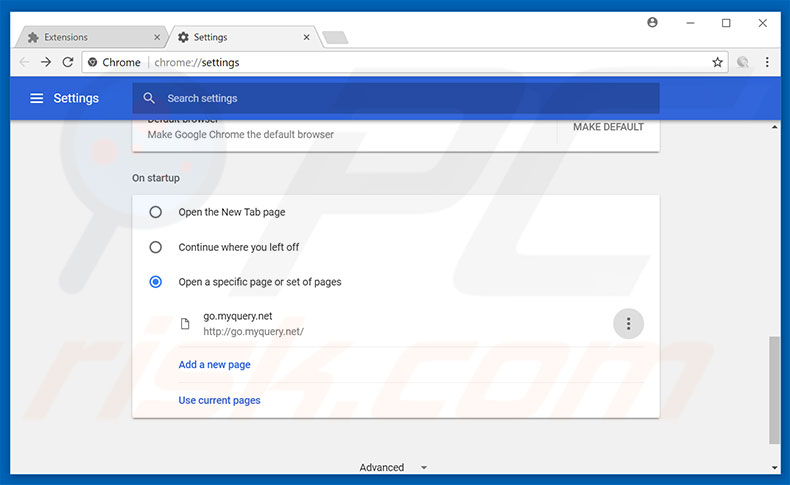Screen dimensions: 790x485
Task: Open more actions for go.myquery.net
Action: click(x=628, y=324)
